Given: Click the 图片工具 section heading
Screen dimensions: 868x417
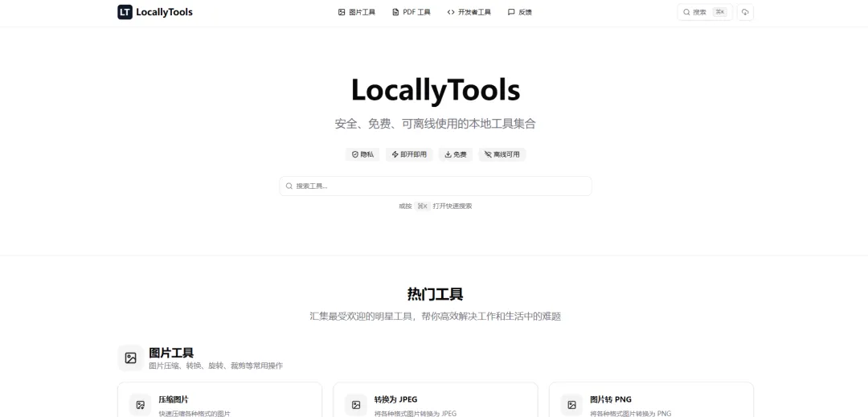Looking at the screenshot, I should pos(171,352).
